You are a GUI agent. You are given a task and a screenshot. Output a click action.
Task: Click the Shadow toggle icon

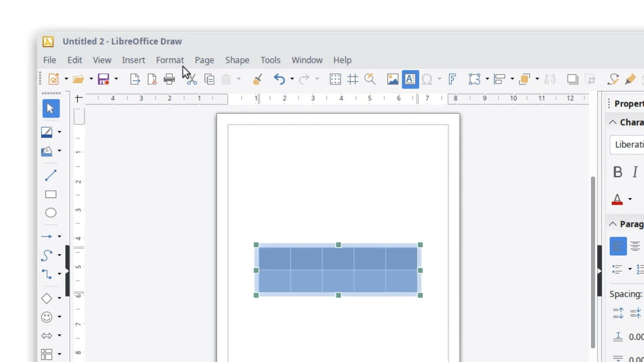[x=572, y=79]
